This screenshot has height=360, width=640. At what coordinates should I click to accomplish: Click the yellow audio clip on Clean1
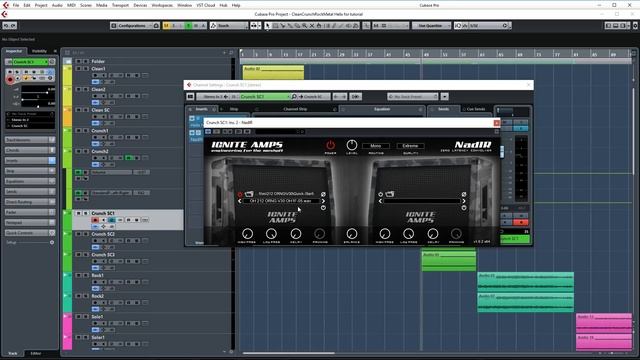[273, 72]
